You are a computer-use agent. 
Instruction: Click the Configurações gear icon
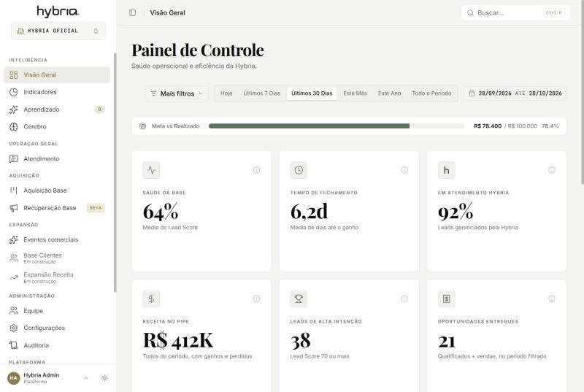pos(14,328)
